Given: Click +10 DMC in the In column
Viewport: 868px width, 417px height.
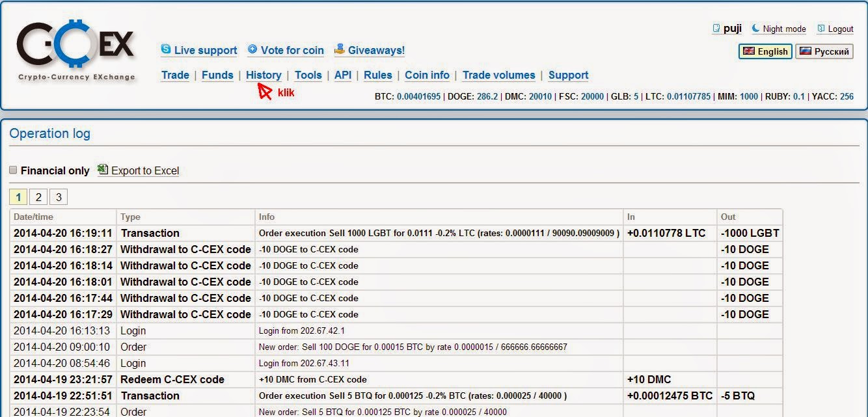Looking at the screenshot, I should (x=649, y=379).
